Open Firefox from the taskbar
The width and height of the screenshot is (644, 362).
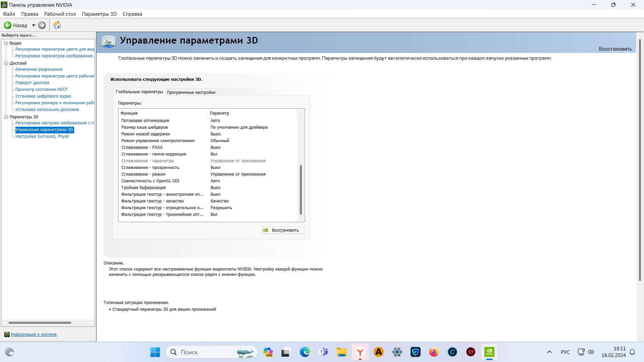(434, 352)
